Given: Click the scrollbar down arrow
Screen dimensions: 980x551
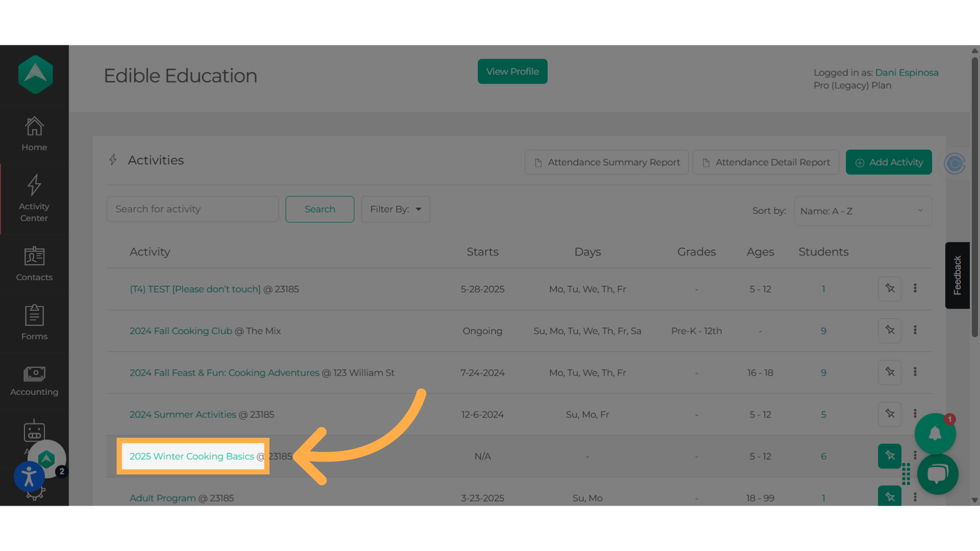Looking at the screenshot, I should click(x=974, y=500).
